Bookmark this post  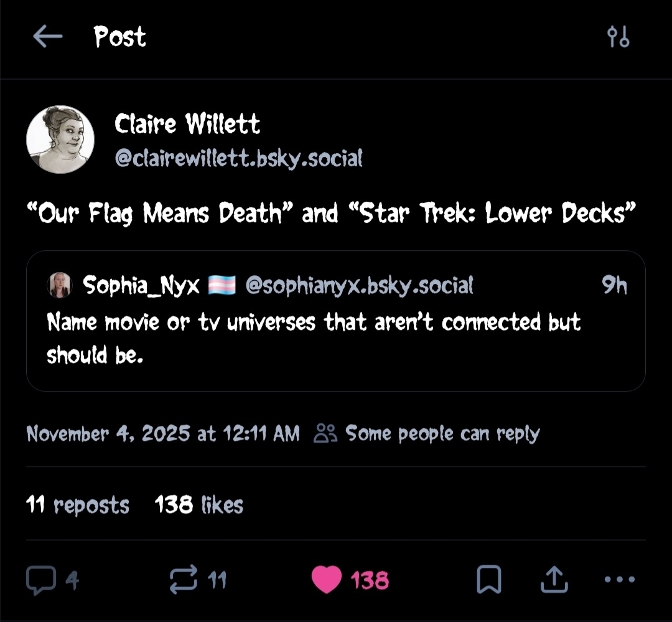click(489, 580)
